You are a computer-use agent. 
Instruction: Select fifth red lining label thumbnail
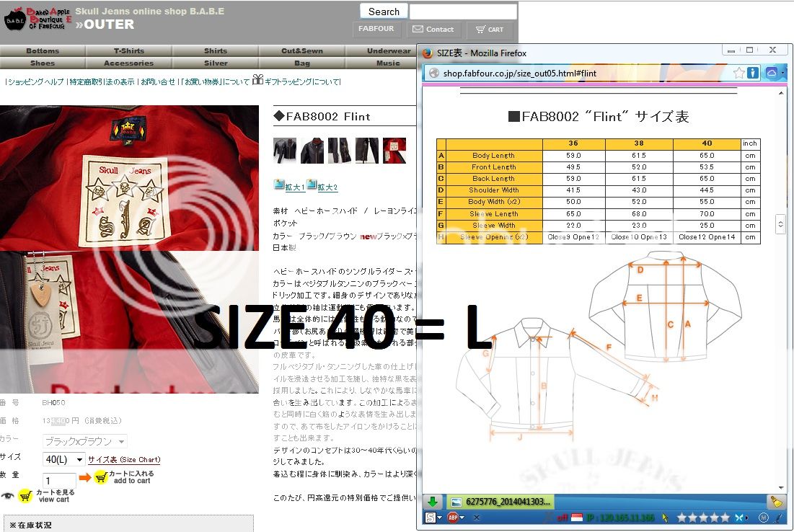click(x=394, y=151)
